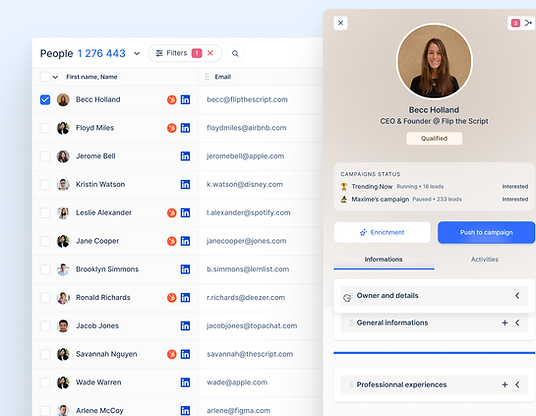Viewport: 536px width, 416px height.
Task: Click the plus icon in General informations
Action: 505,323
